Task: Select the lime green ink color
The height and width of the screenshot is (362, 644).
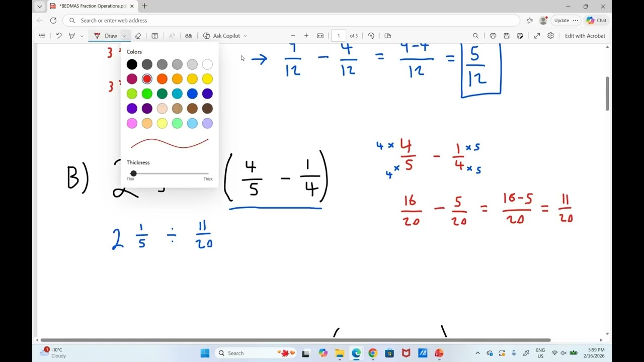Action: 132,94
